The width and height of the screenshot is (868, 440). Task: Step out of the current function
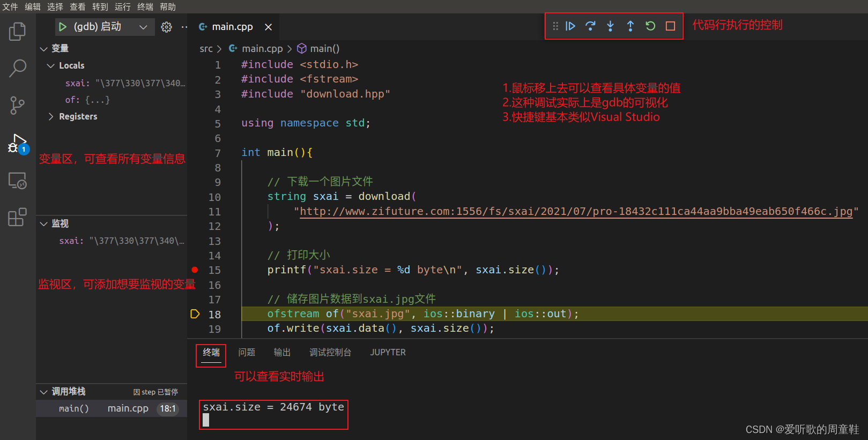click(630, 26)
